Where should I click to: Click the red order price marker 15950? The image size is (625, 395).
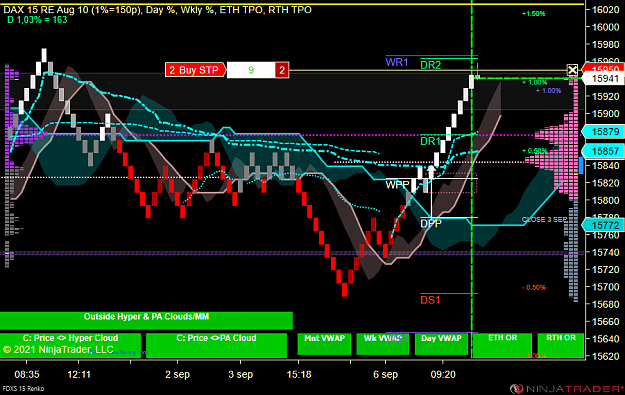[x=604, y=68]
